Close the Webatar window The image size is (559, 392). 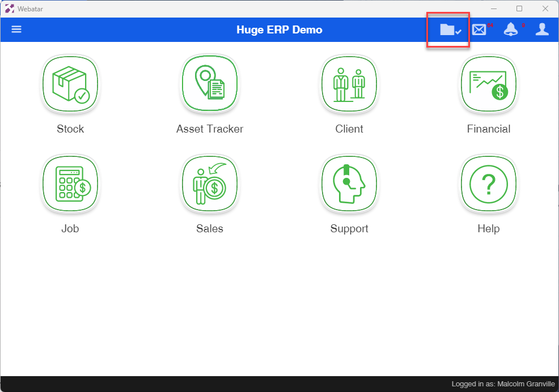click(x=545, y=8)
